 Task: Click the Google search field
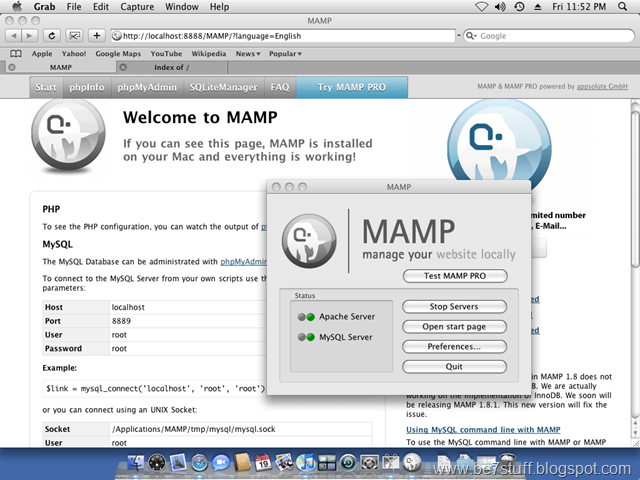coord(549,36)
